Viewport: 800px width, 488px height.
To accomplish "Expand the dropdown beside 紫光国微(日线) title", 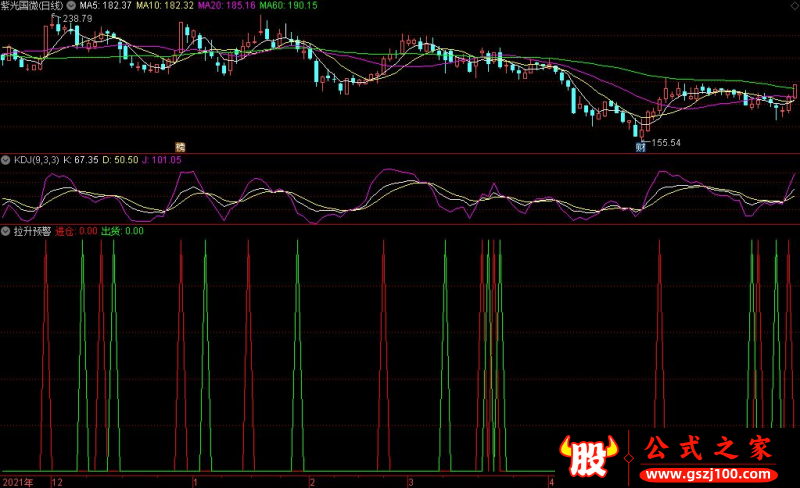I will (x=71, y=6).
